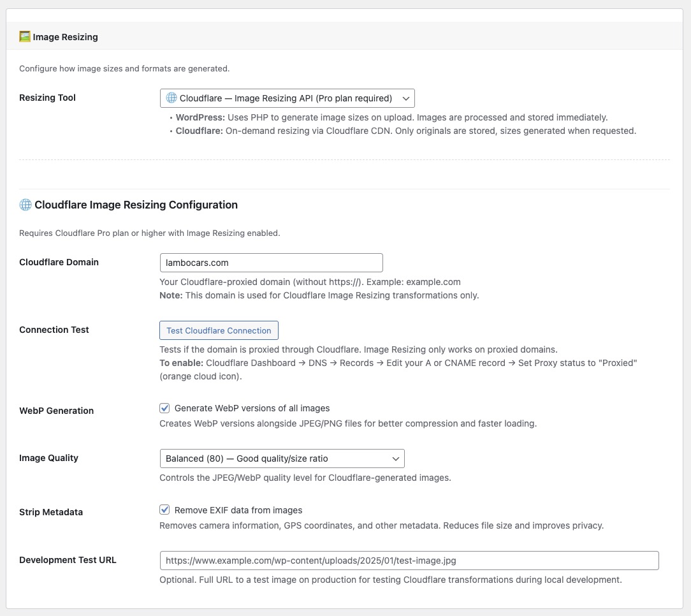This screenshot has height=616, width=691.
Task: Click the WebP Generation row label
Action: 56,411
